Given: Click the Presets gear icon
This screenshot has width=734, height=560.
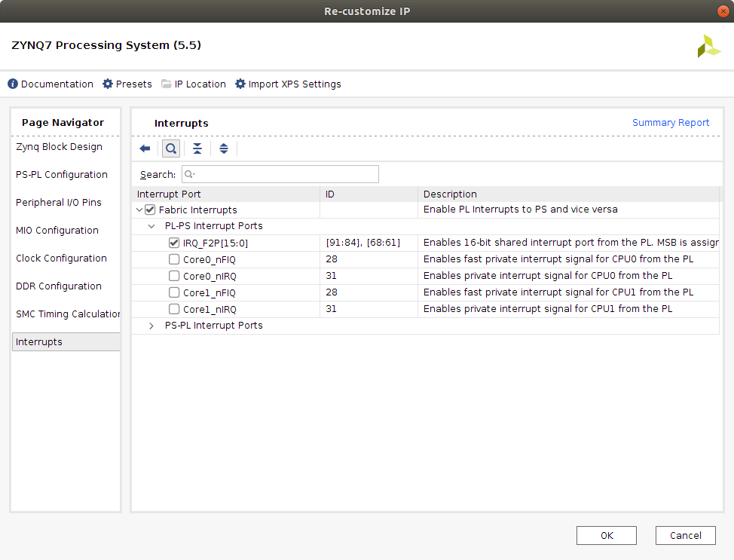Looking at the screenshot, I should (108, 84).
